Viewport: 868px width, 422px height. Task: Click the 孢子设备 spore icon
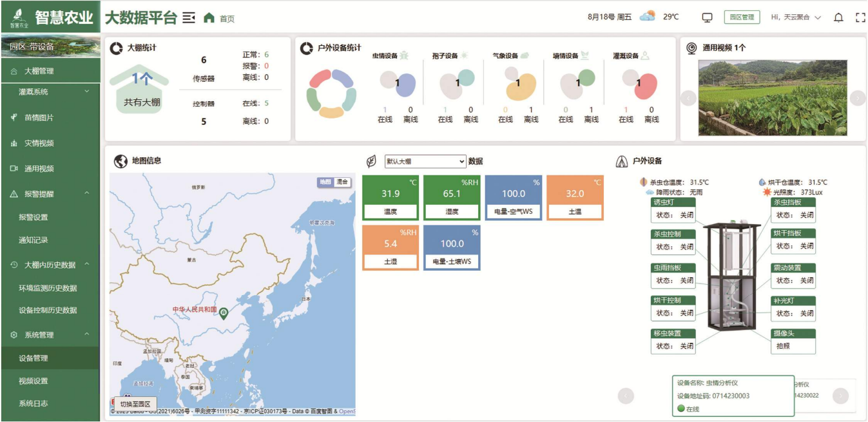click(x=464, y=56)
